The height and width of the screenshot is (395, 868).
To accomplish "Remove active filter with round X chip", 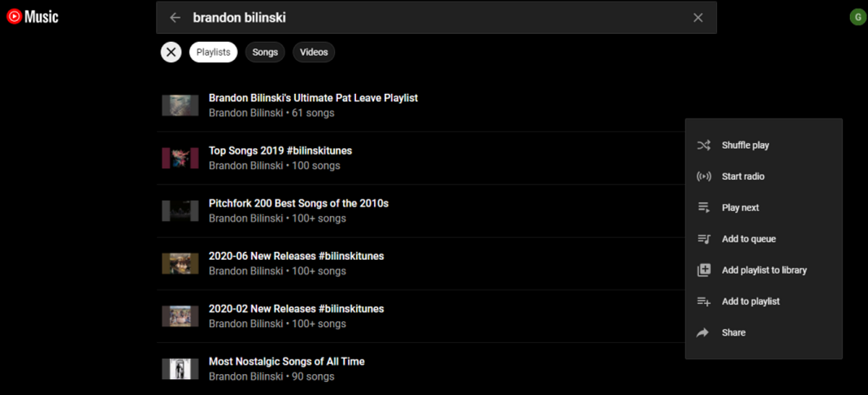I will point(171,52).
